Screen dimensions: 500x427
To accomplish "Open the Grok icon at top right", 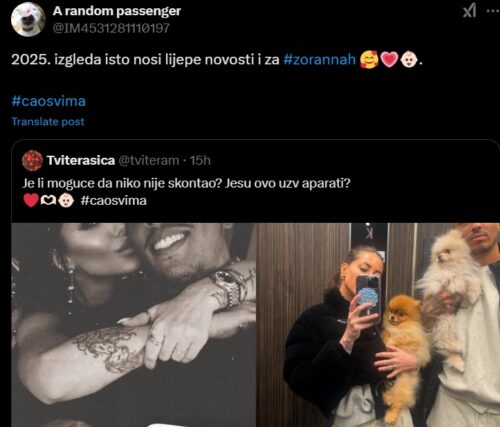I will click(x=469, y=11).
